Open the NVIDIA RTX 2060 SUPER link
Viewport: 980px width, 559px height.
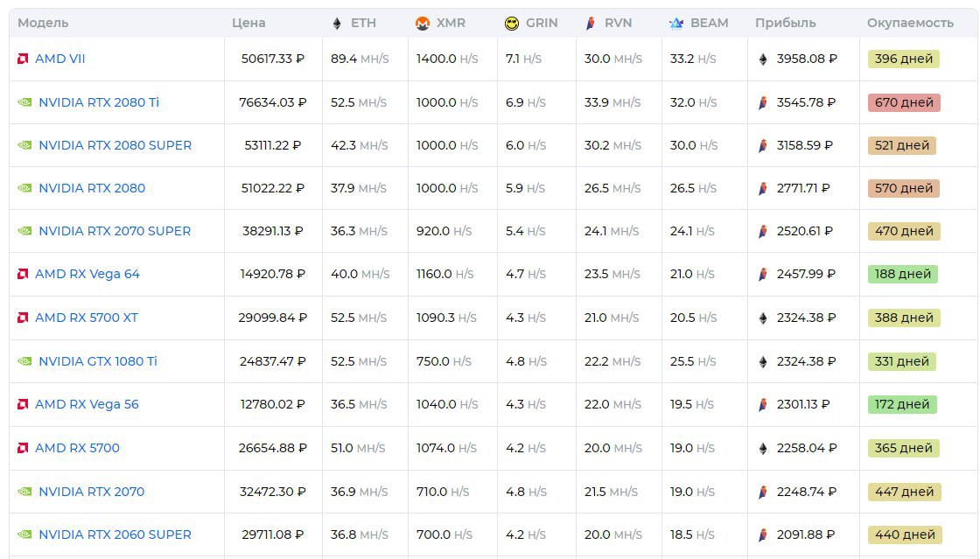[x=115, y=535]
